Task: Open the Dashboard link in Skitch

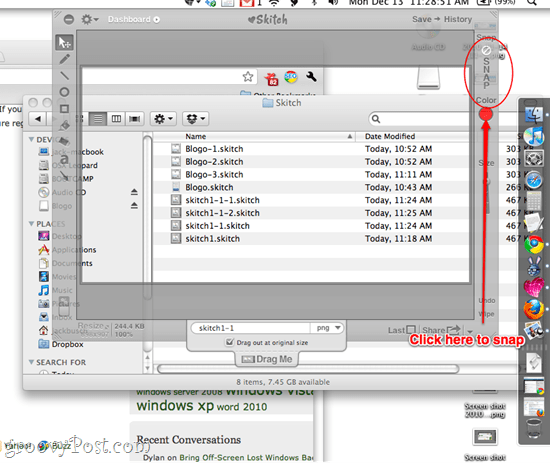Action: 133,19
